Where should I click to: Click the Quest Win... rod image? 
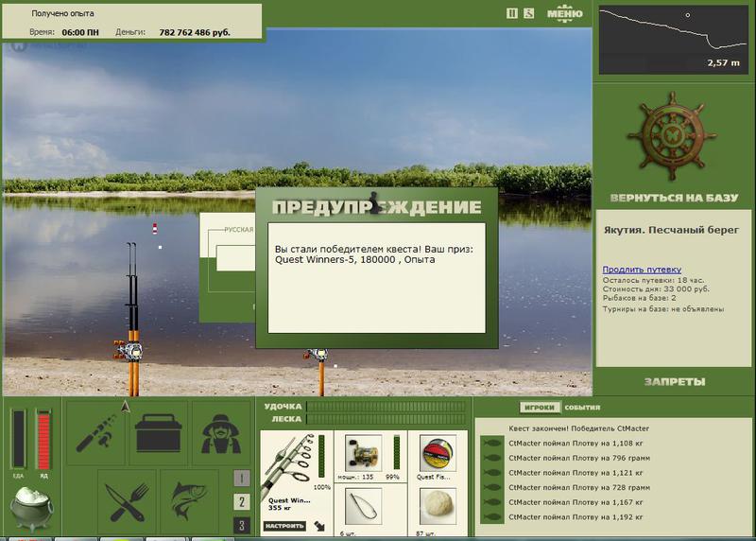click(x=290, y=465)
